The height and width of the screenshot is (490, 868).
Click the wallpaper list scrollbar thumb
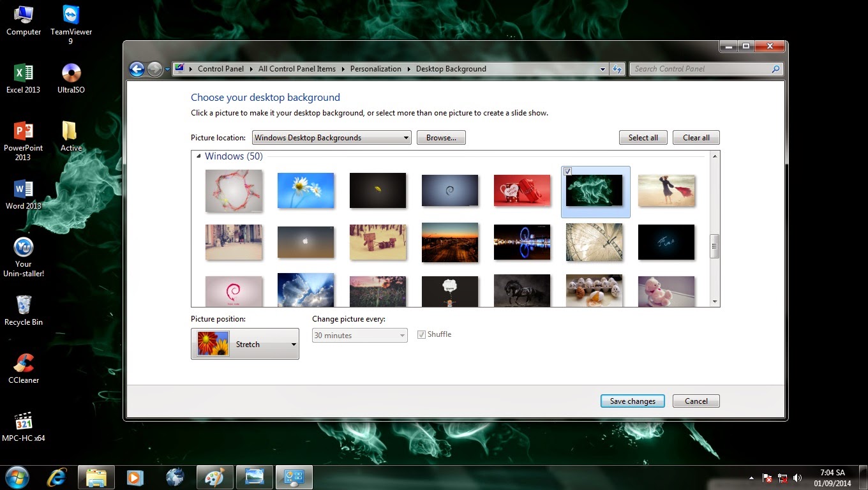(715, 246)
